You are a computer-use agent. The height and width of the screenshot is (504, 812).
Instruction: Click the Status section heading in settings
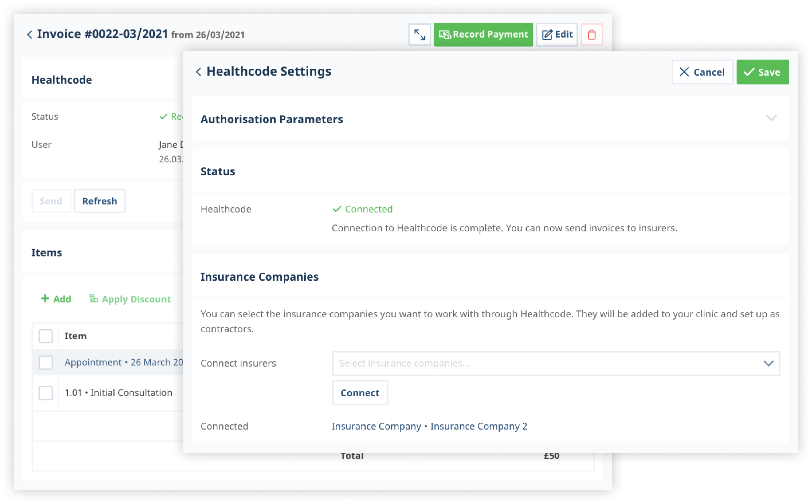[218, 171]
